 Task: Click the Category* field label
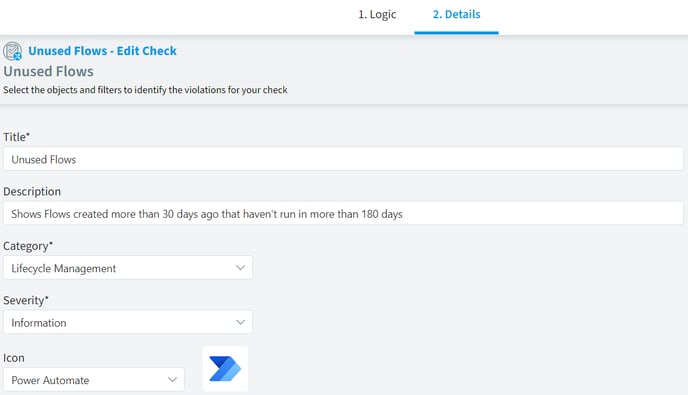28,246
